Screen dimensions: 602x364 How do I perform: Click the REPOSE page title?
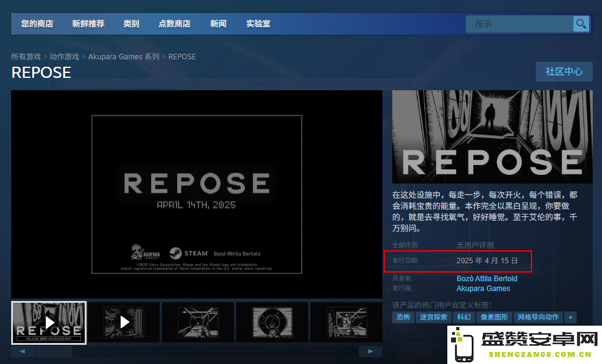[x=41, y=72]
